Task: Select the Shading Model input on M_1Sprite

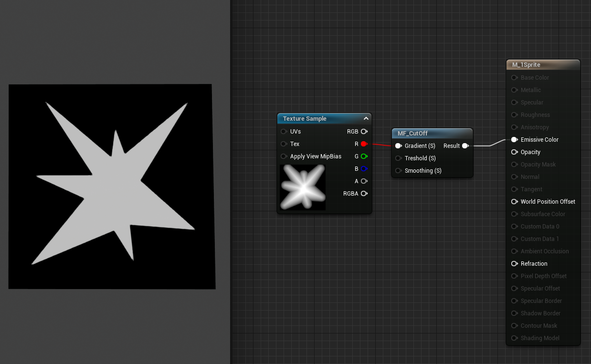Action: (x=514, y=338)
